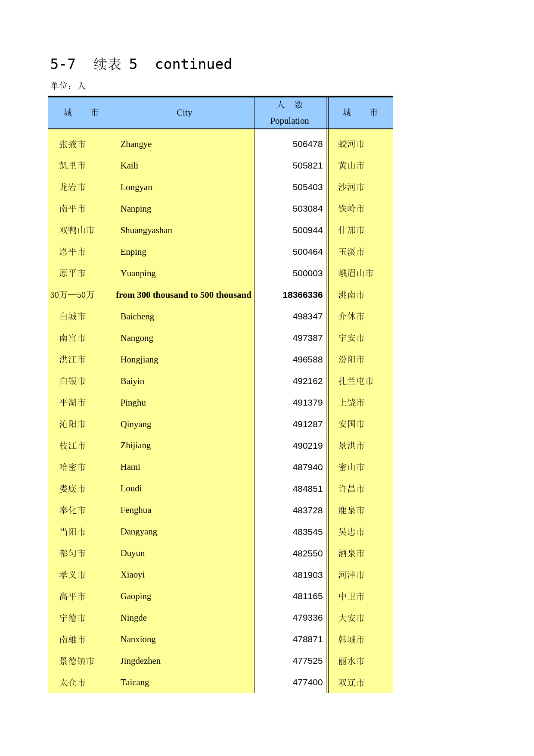Click the 'Population' column header
This screenshot has width=534, height=756.
[x=289, y=121]
